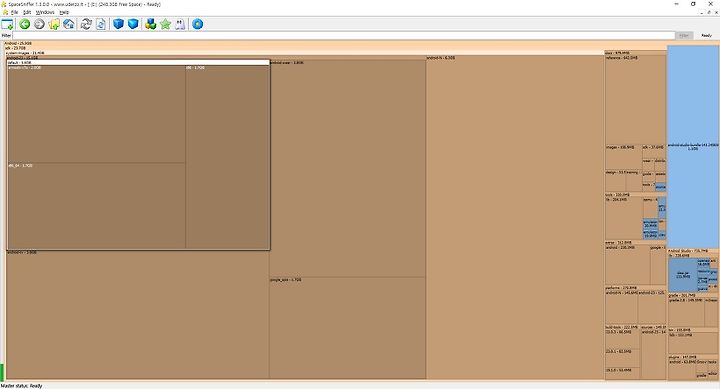The height and width of the screenshot is (389, 720).
Task: Click the android-wear 3.8GB block
Action: pyautogui.click(x=347, y=169)
